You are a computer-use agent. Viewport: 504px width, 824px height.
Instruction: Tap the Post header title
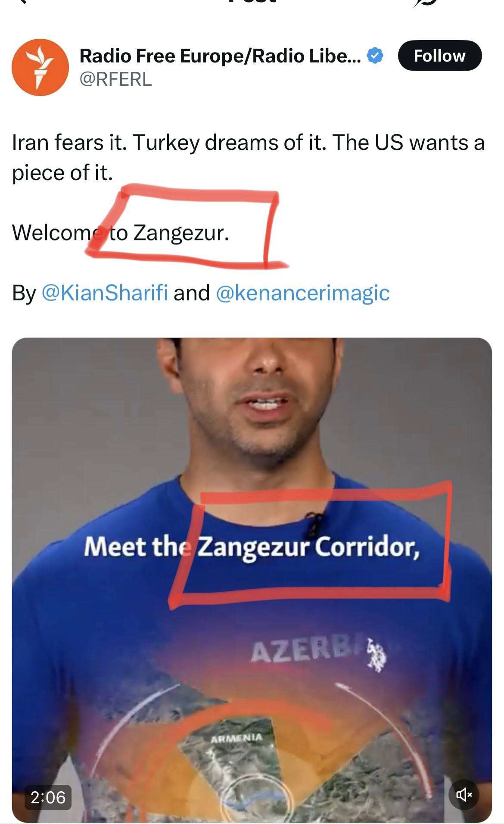(x=252, y=2)
